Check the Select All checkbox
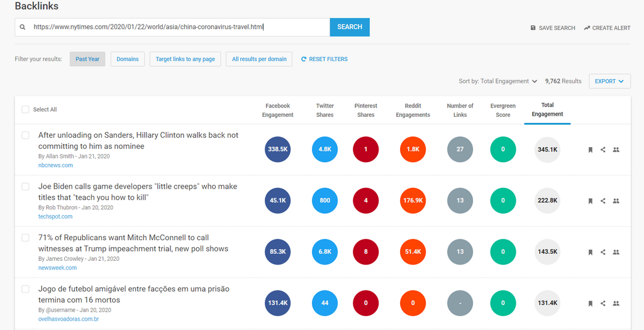644x330 pixels. [26, 109]
